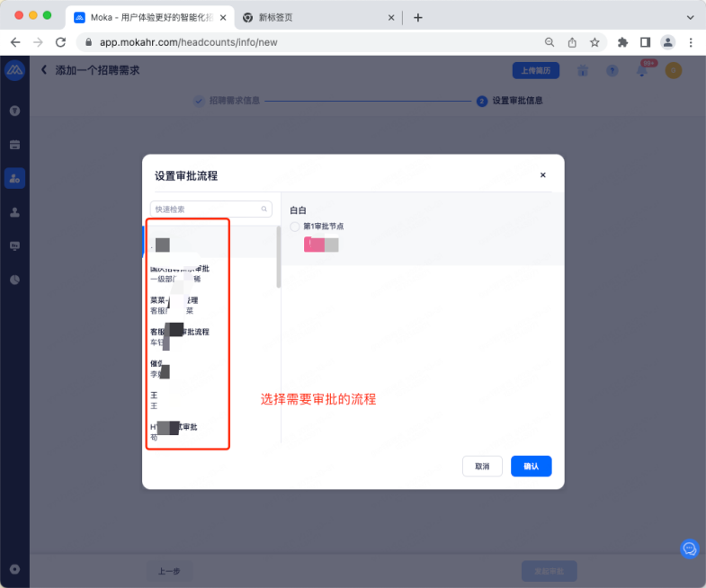Open the online chat support bubble
The height and width of the screenshot is (588, 706).
tap(690, 548)
